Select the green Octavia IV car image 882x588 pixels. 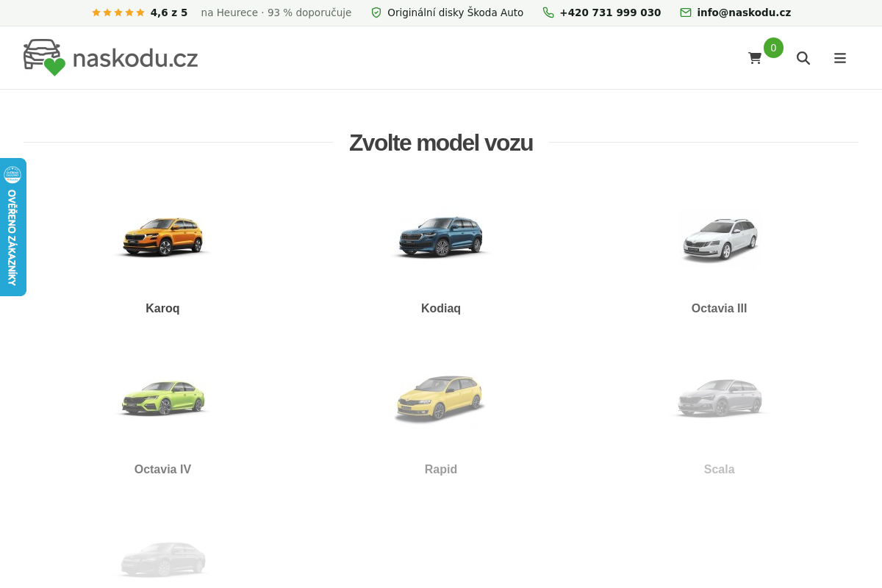click(162, 398)
